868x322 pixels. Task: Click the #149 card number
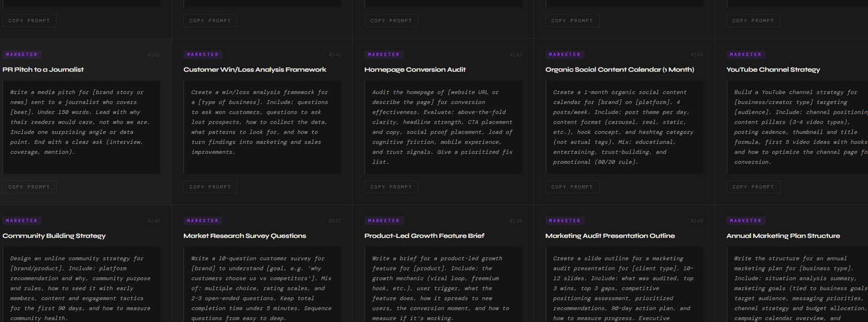697,222
